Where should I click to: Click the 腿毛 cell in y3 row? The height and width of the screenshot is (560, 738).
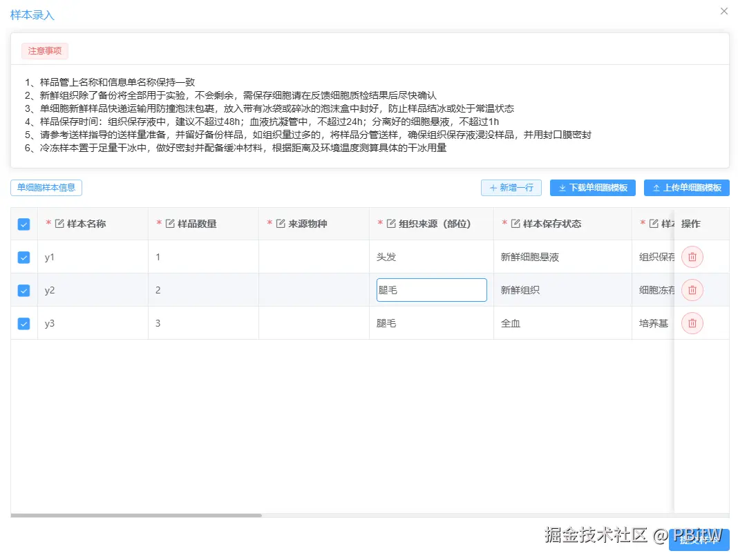(431, 323)
